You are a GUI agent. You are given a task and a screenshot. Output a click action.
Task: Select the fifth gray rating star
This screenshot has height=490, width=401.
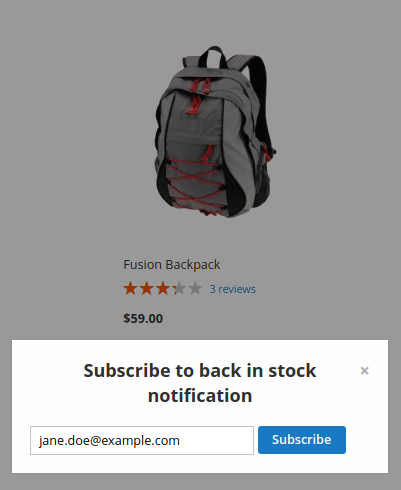click(195, 288)
